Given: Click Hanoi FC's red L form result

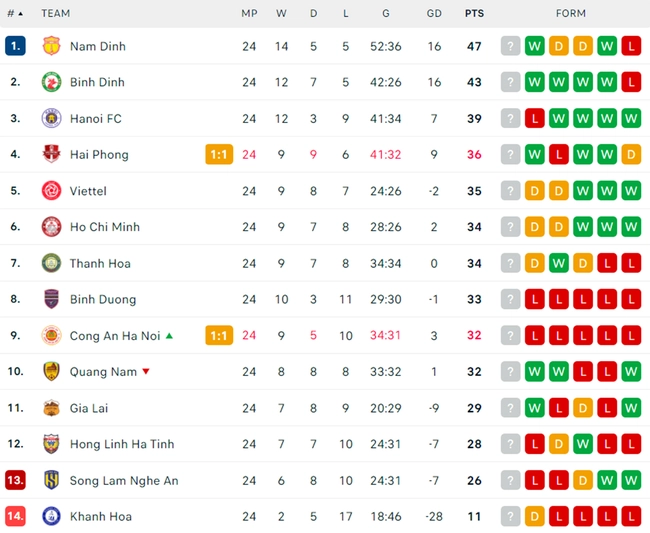Looking at the screenshot, I should pyautogui.click(x=534, y=119).
